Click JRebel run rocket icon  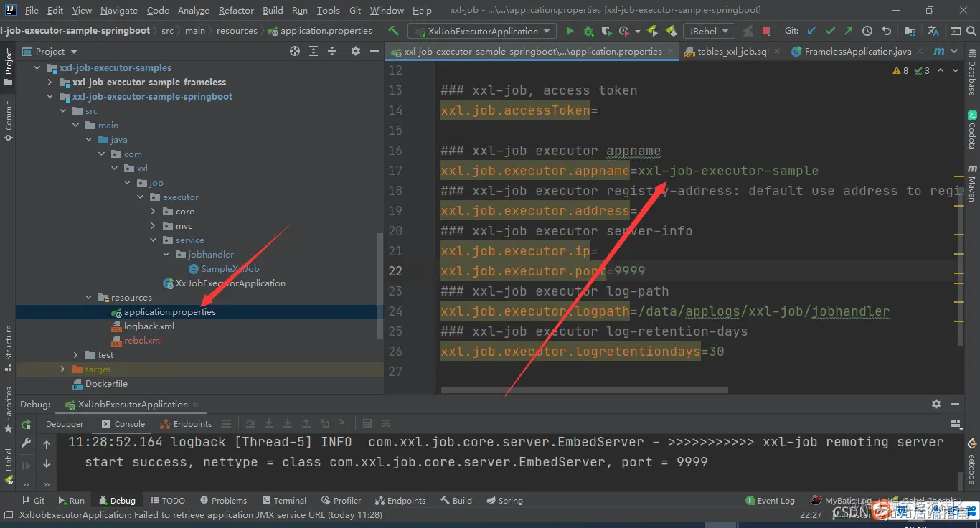click(652, 31)
